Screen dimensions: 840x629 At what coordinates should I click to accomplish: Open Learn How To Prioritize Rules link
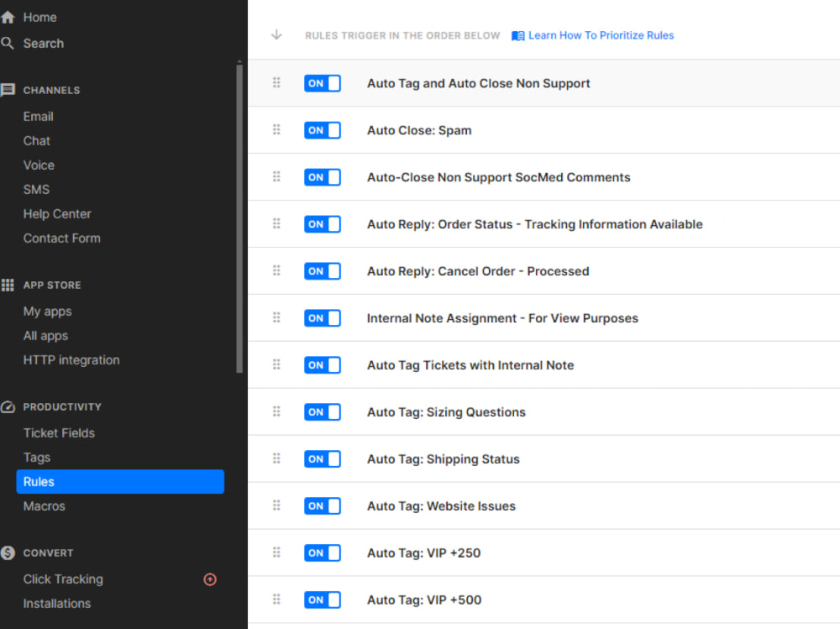point(601,35)
